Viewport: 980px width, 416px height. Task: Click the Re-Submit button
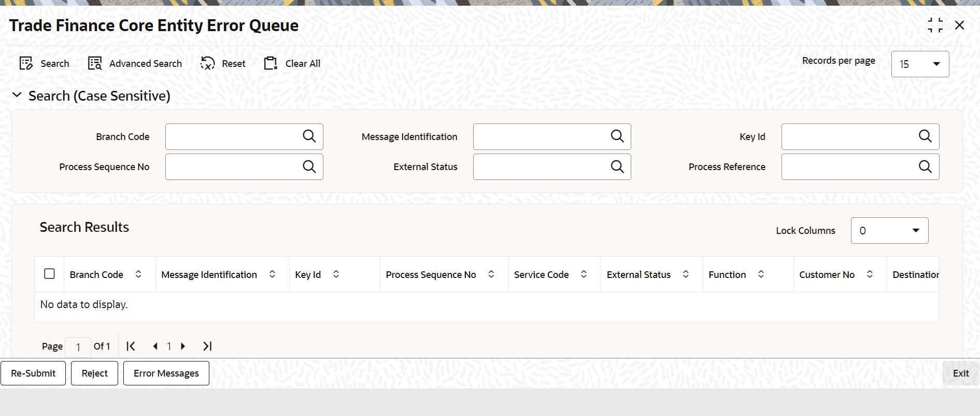click(x=33, y=373)
